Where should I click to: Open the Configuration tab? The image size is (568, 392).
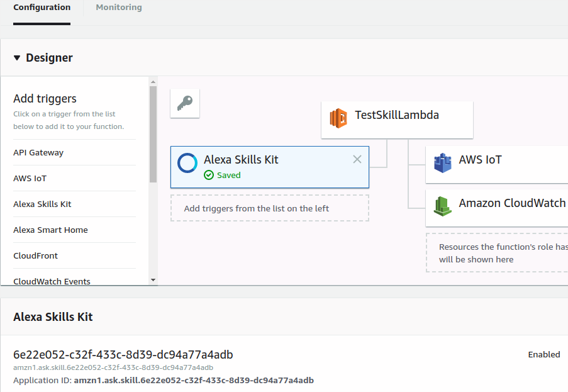tap(42, 8)
